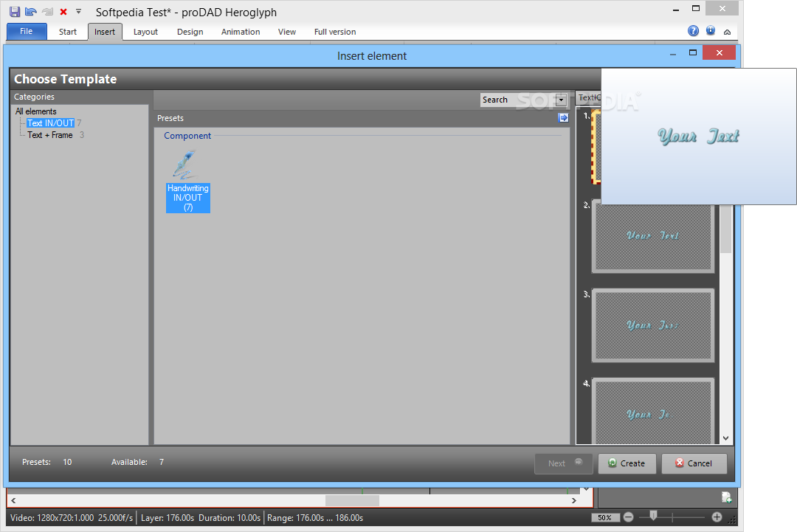Choose preset thumbnail number 3
The height and width of the screenshot is (532, 797).
tap(652, 325)
